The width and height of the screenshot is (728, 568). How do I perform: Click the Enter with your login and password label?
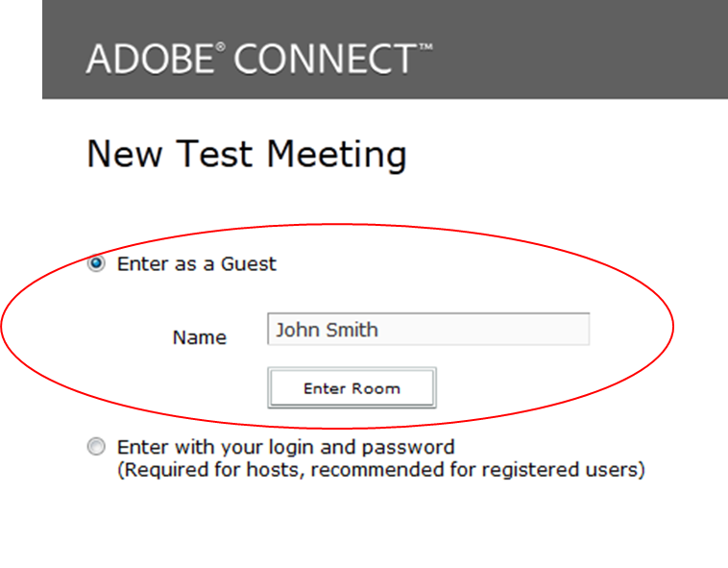click(285, 447)
